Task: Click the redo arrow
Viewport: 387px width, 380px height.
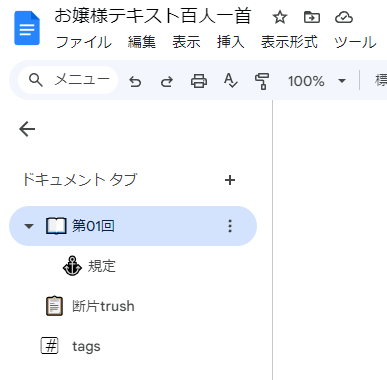Action: click(x=167, y=81)
